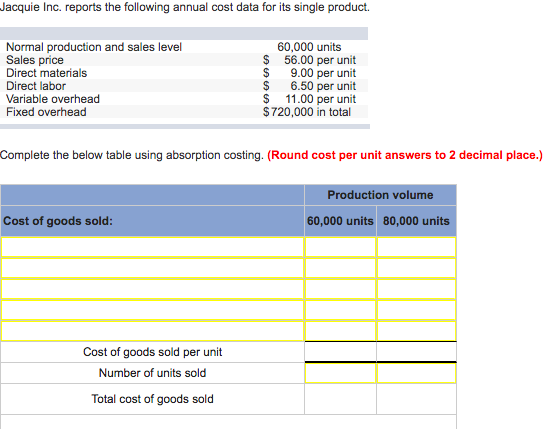The image size is (549, 429).
Task: Click the '$720,000 in total' value
Action: click(x=307, y=112)
